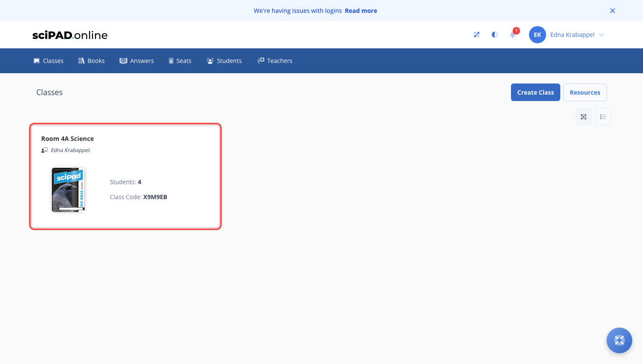643x364 pixels.
Task: Go to the Classes menu item
Action: coord(48,61)
